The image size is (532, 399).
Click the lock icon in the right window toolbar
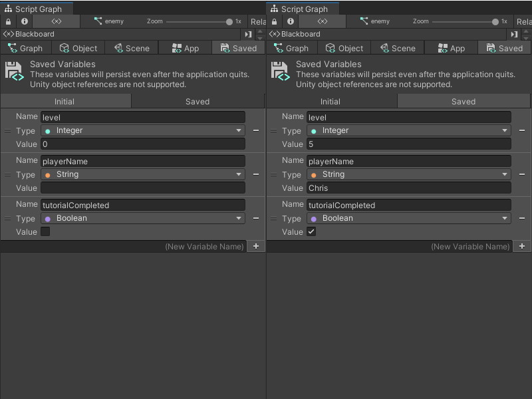point(273,21)
